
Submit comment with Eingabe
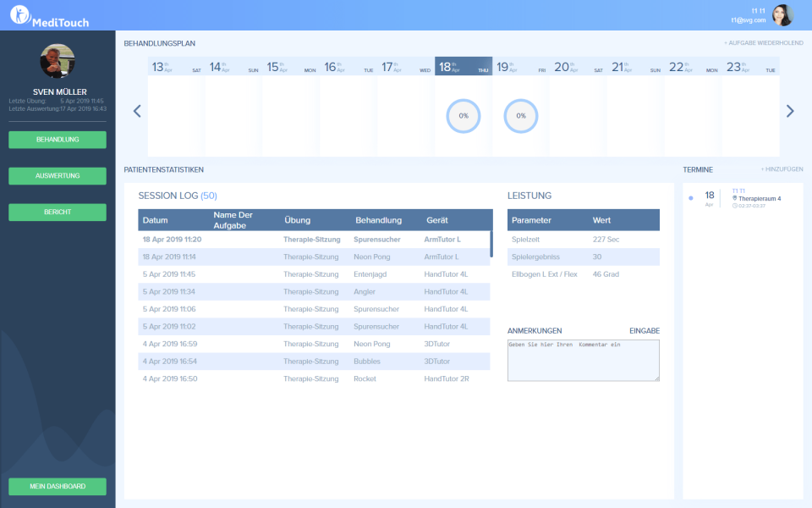[x=644, y=331]
